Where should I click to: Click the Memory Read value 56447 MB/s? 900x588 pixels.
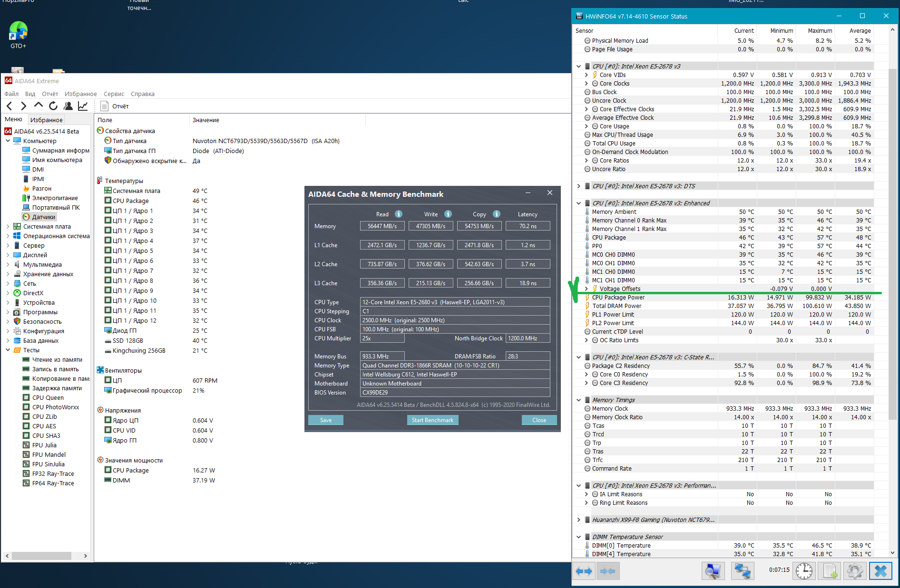382,226
